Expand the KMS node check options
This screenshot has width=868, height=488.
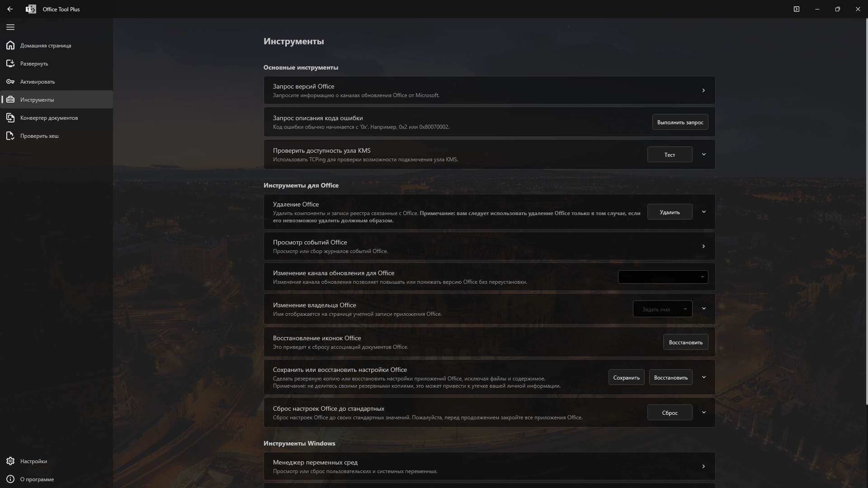[x=703, y=155]
